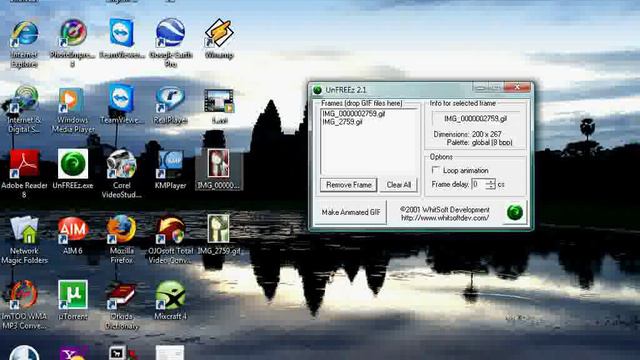Close the UnFREEz window
640x360 pixels.
point(517,87)
